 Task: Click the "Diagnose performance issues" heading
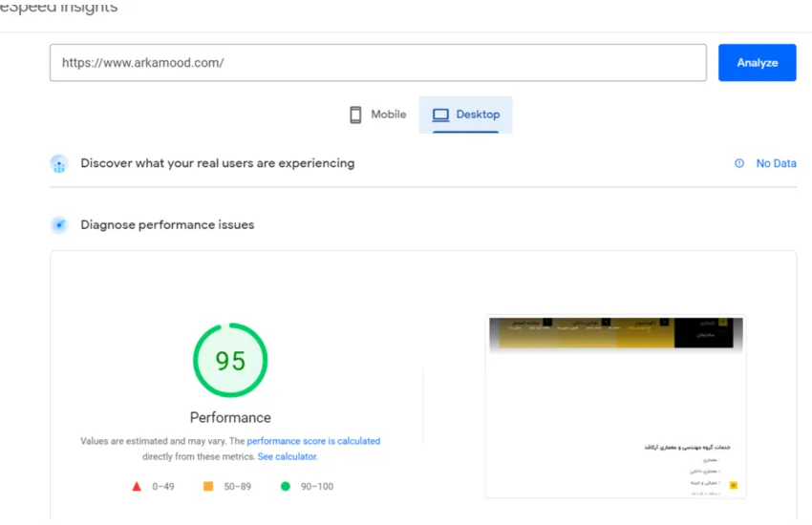[167, 225]
